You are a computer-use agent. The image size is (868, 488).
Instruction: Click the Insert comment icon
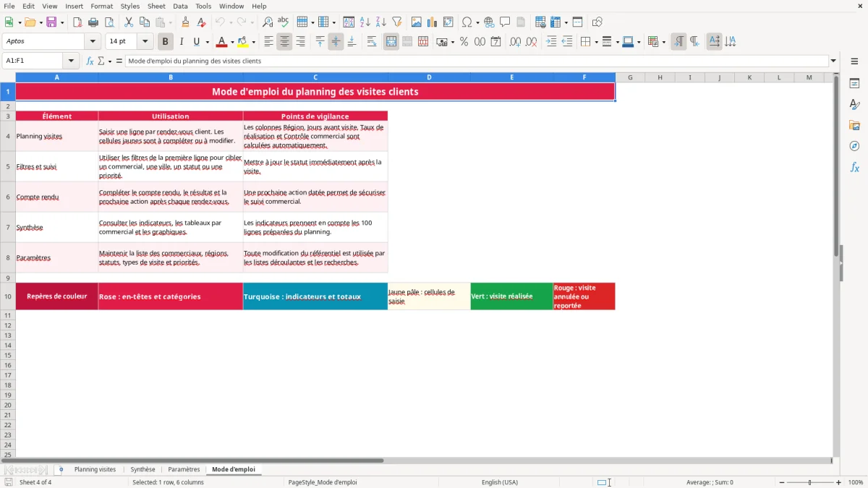coord(505,22)
